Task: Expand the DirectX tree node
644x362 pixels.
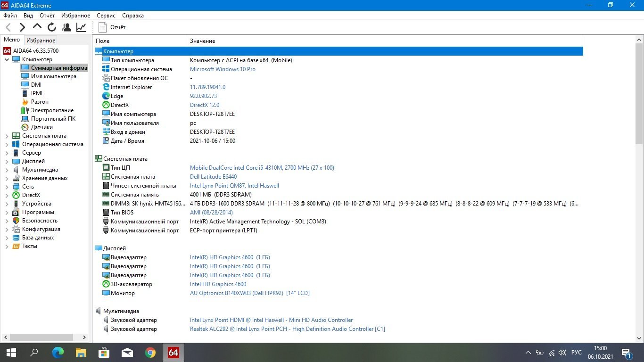Action: tap(7, 195)
